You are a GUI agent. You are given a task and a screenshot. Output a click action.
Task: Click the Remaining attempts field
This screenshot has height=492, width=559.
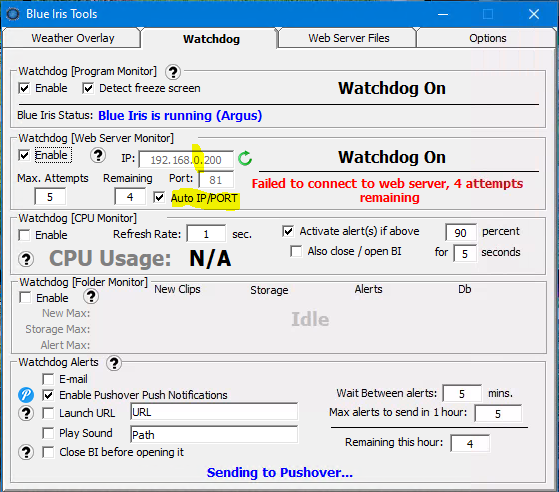(x=130, y=197)
